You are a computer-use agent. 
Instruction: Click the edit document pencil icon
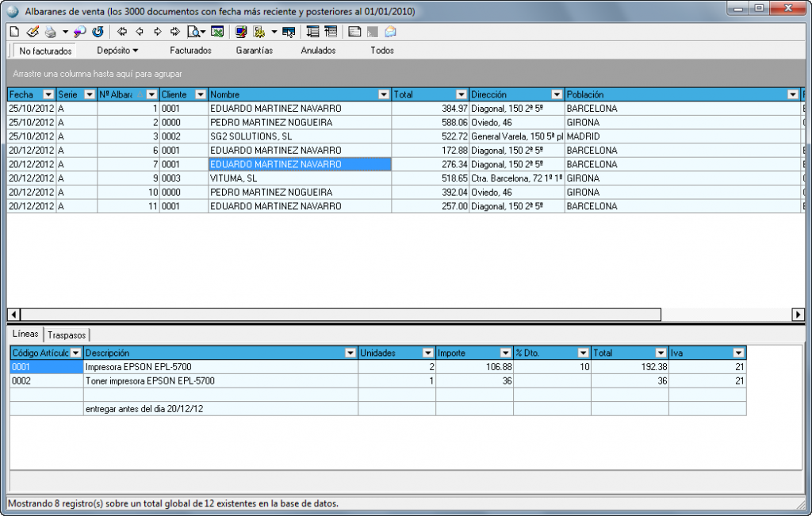coord(32,32)
